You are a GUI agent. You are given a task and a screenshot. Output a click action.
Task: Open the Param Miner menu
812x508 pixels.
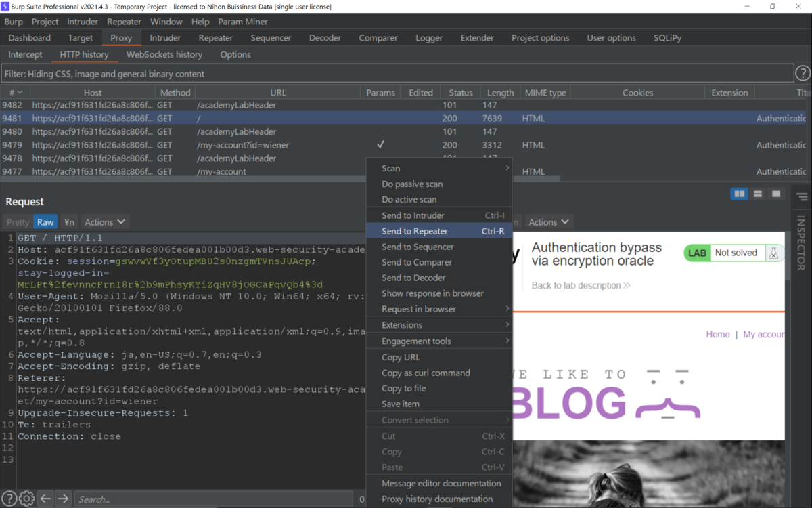[x=243, y=22]
